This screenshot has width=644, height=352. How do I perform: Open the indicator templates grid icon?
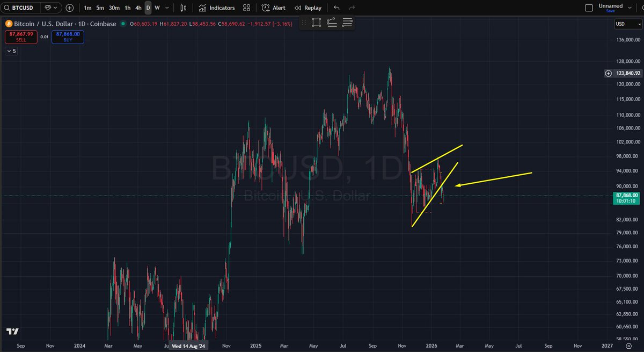coord(246,8)
